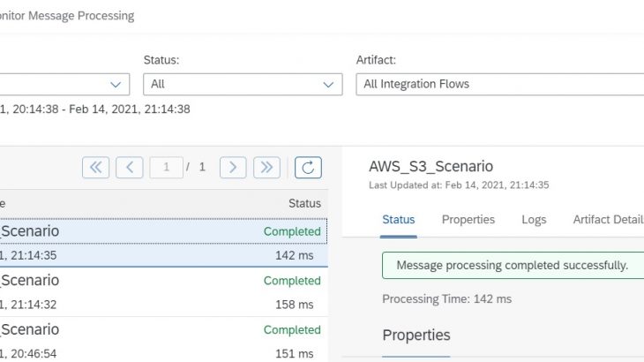Switch to the Logs tab
The image size is (644, 362).
coord(534,220)
